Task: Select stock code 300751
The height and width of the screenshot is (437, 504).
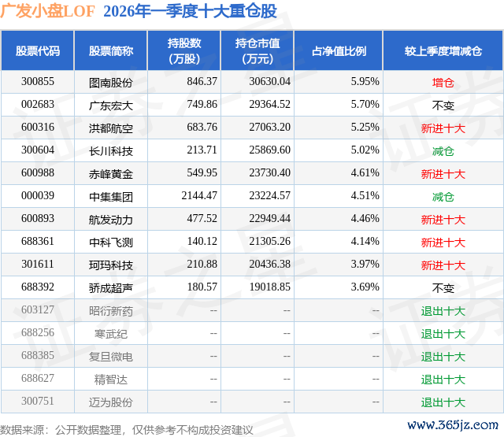Action: (38, 401)
